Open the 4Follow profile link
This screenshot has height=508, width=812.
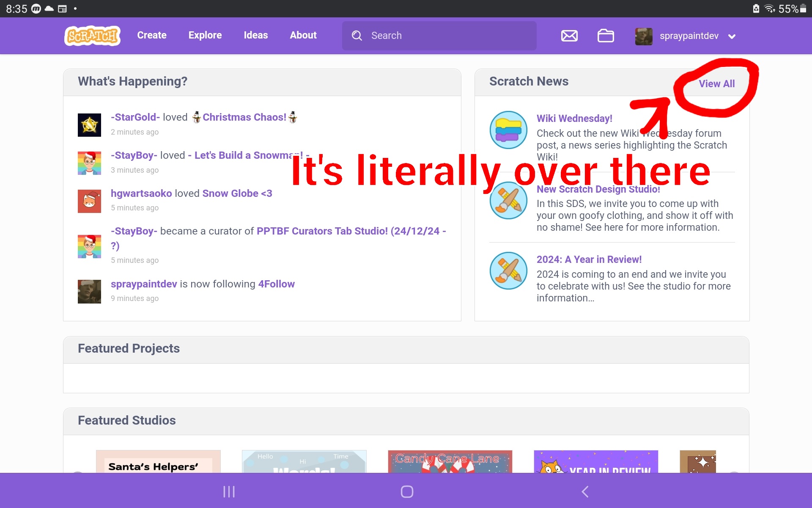point(276,284)
